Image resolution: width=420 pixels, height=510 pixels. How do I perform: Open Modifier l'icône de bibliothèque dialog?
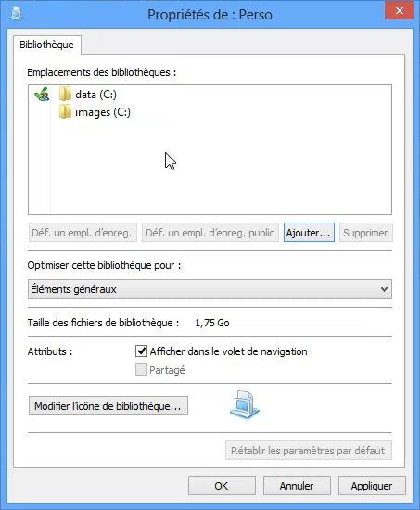[108, 405]
